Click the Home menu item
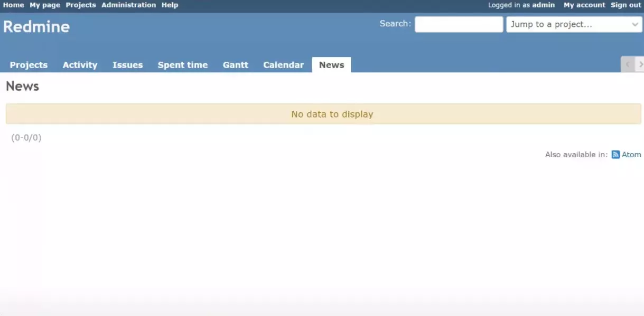Image resolution: width=644 pixels, height=316 pixels. click(14, 5)
